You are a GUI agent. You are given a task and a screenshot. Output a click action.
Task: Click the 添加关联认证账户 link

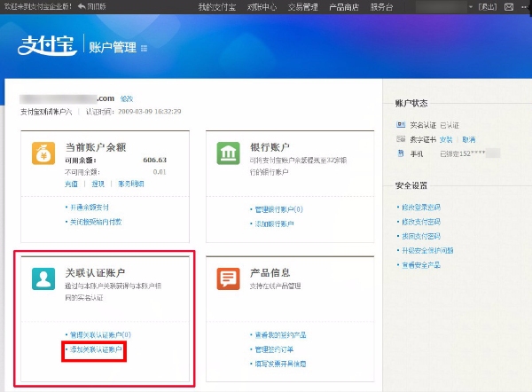[x=96, y=349]
